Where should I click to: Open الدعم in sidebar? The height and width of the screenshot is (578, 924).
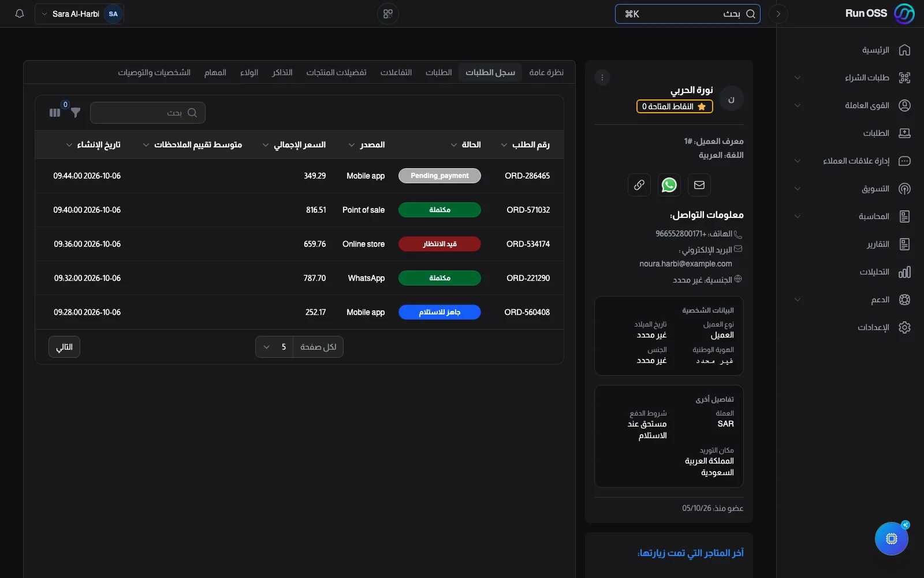point(880,300)
